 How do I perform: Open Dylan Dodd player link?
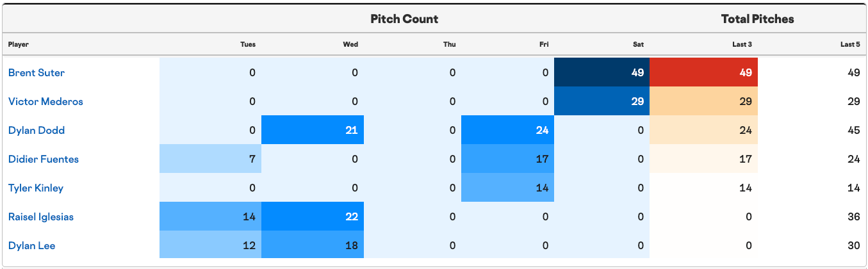pos(36,130)
